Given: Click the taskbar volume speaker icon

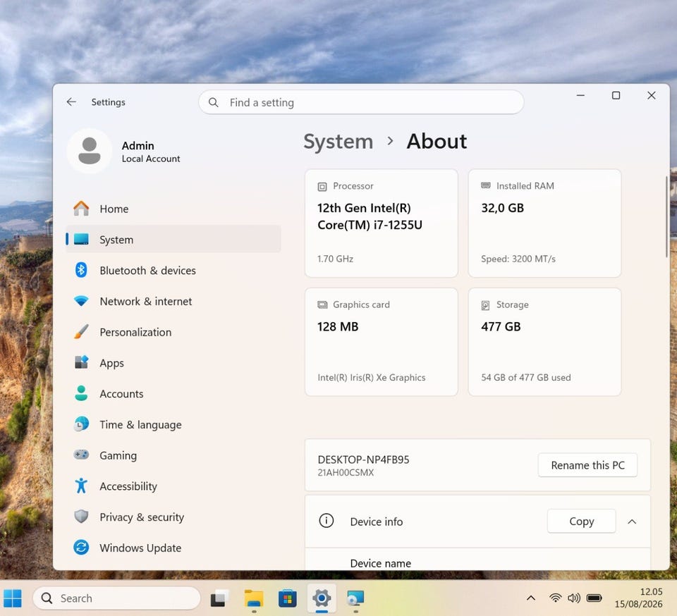Looking at the screenshot, I should [574, 598].
